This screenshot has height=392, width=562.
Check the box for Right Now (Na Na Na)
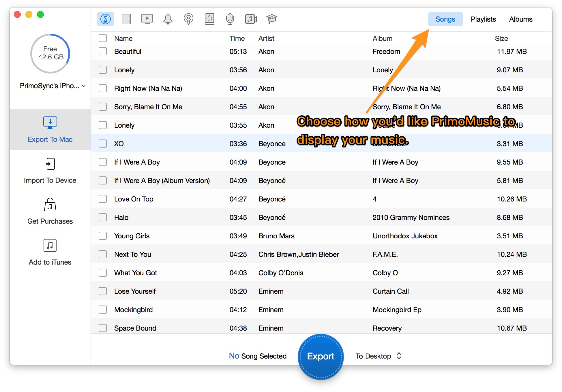tap(103, 88)
